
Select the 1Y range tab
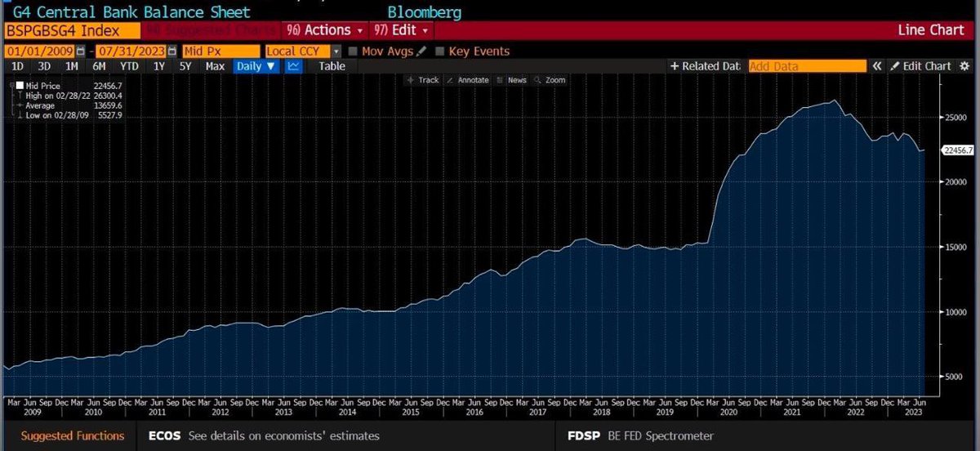(158, 66)
